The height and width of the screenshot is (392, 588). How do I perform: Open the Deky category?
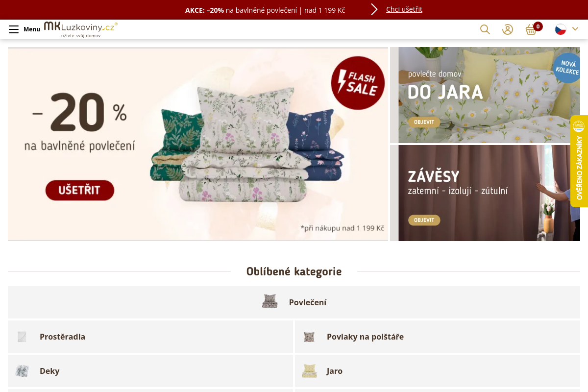[150, 371]
